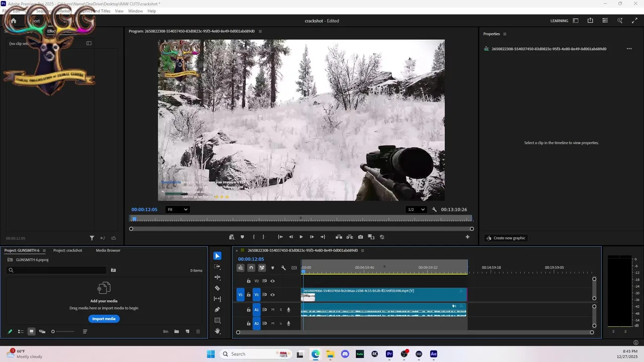Mute the A1 audio track

[273, 310]
